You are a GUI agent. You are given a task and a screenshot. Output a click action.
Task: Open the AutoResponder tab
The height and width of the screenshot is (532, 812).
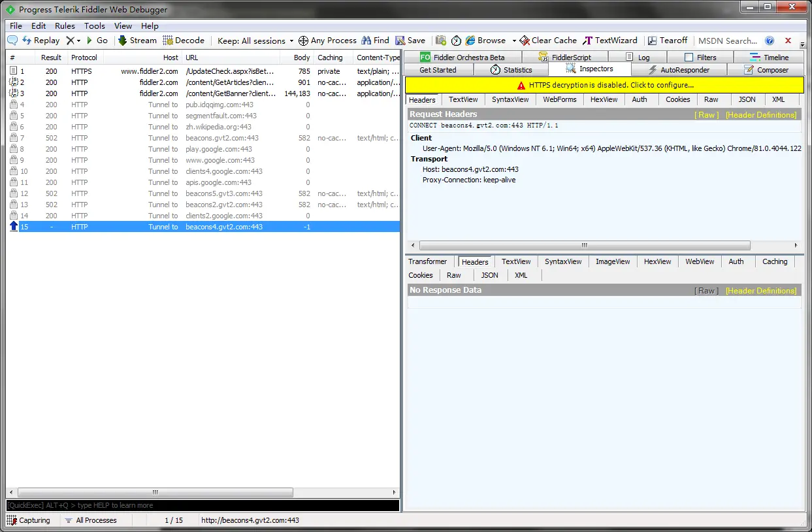click(679, 70)
